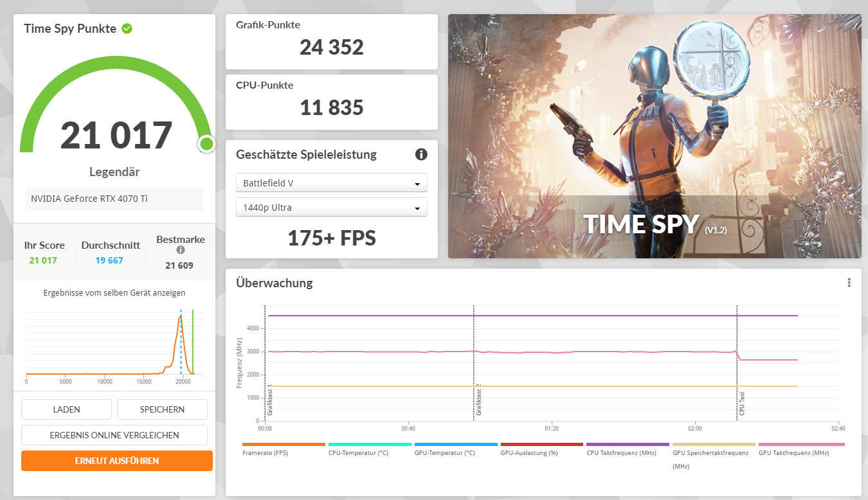Click the green verified checkmark icon

(127, 28)
